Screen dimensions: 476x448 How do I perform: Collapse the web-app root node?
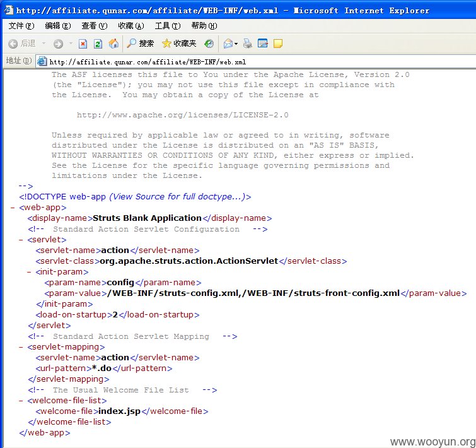(13, 208)
